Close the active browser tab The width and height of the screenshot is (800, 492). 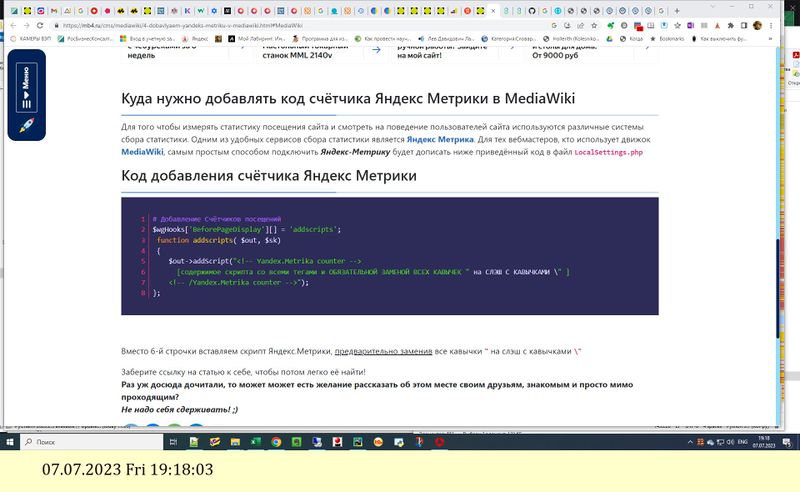[493, 10]
